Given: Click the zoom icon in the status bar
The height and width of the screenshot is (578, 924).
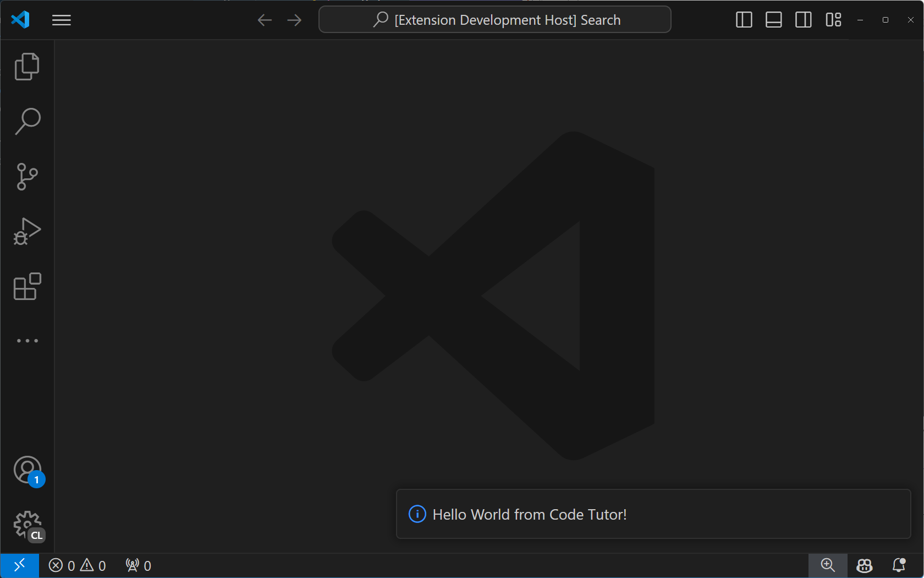Looking at the screenshot, I should tap(828, 565).
